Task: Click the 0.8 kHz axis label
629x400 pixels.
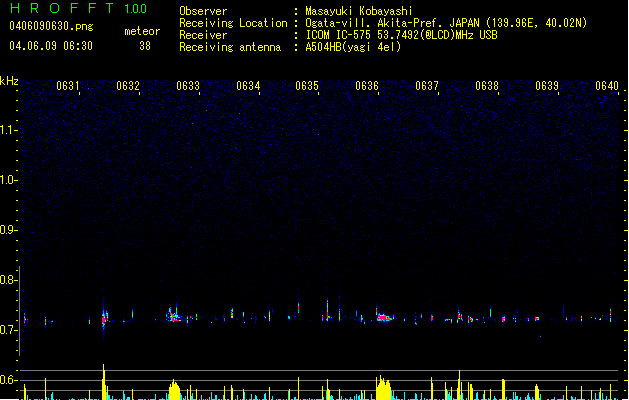Action: click(x=8, y=280)
